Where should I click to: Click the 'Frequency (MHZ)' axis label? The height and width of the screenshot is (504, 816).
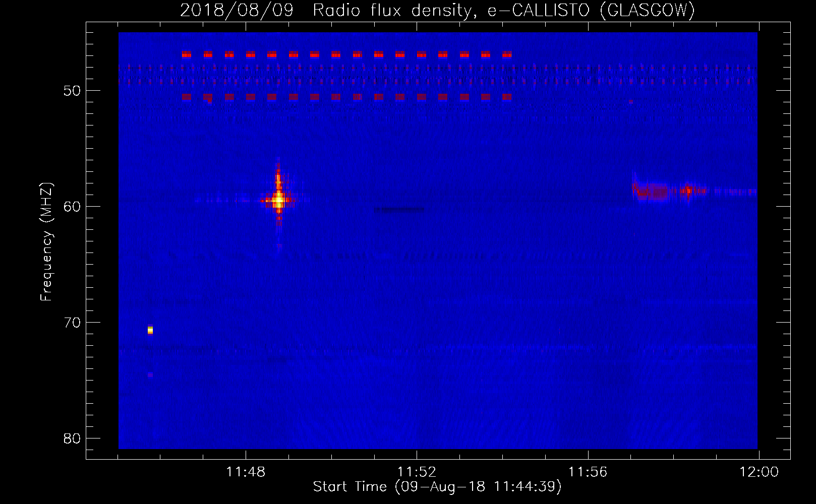[x=46, y=242]
